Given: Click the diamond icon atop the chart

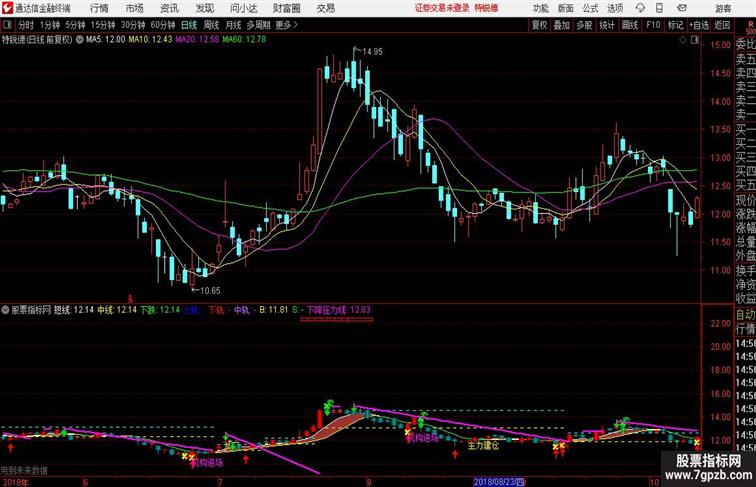Looking at the screenshot, I should [x=683, y=41].
